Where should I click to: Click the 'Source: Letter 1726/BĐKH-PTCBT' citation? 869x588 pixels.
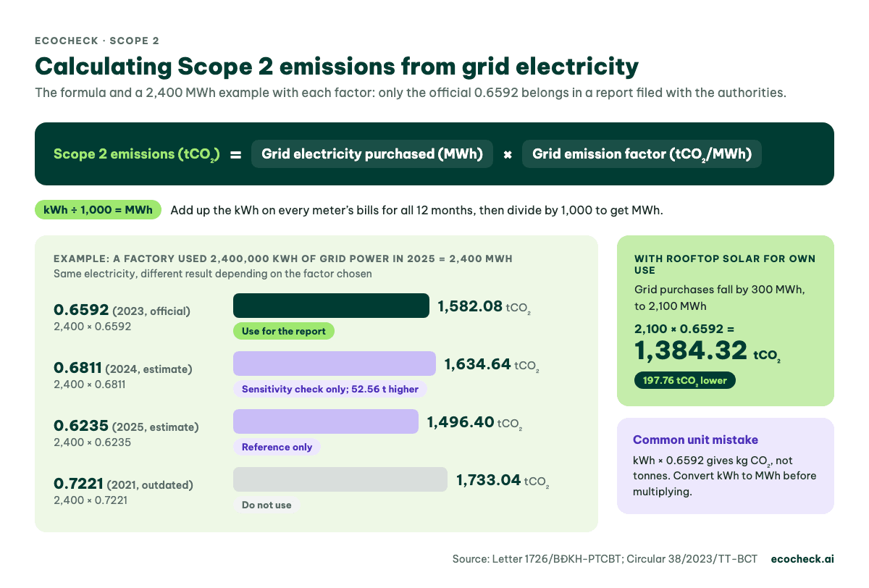click(604, 559)
